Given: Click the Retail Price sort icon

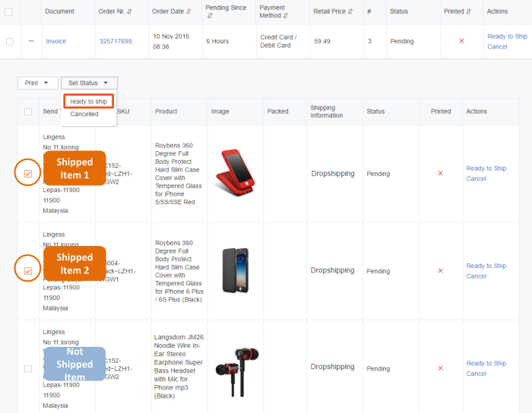Looking at the screenshot, I should (x=350, y=11).
